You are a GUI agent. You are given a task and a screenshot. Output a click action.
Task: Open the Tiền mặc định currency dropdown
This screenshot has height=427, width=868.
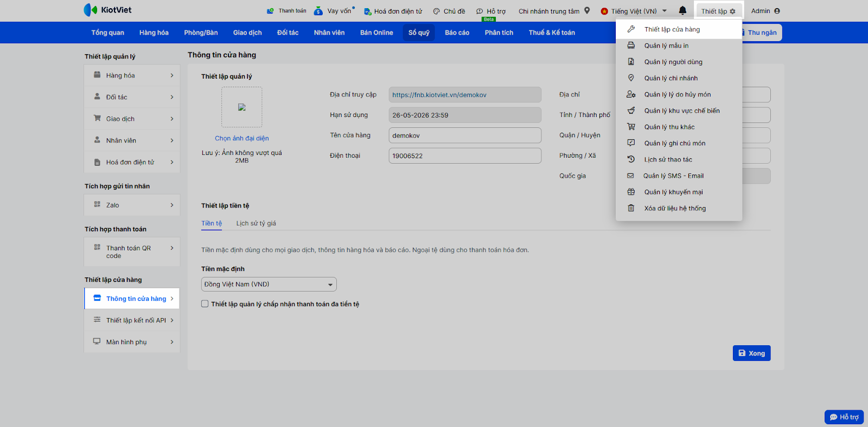click(x=269, y=284)
